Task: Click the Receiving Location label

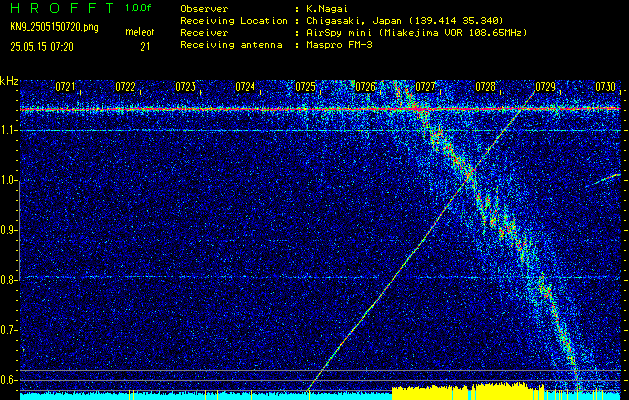Action: point(234,21)
